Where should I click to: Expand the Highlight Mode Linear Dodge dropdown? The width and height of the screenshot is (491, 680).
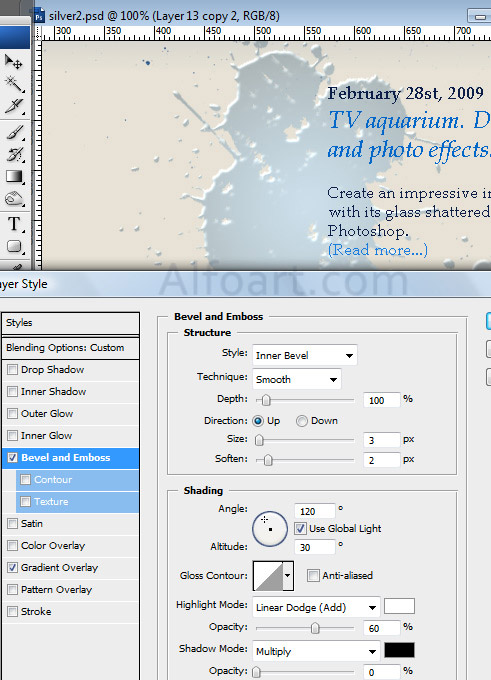[316, 608]
